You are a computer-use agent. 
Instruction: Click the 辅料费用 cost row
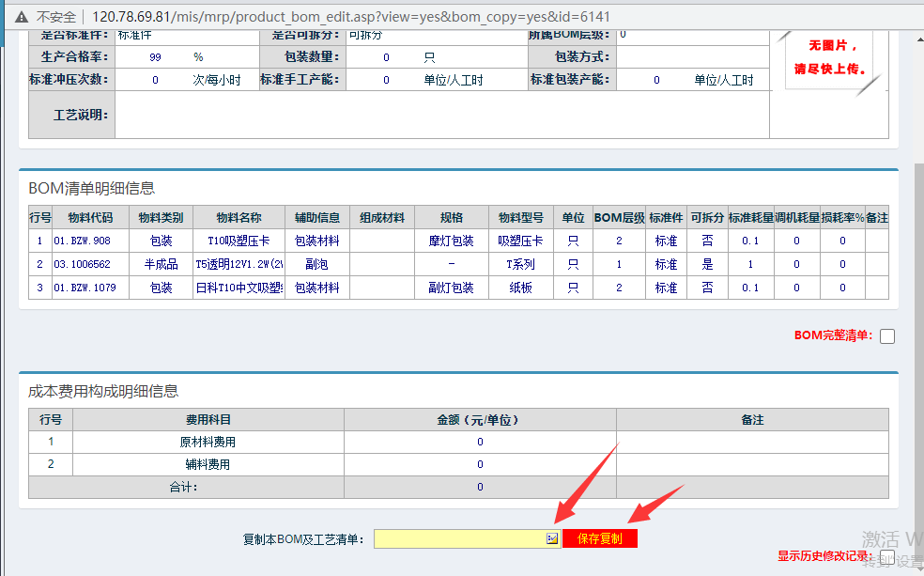pyautogui.click(x=208, y=464)
